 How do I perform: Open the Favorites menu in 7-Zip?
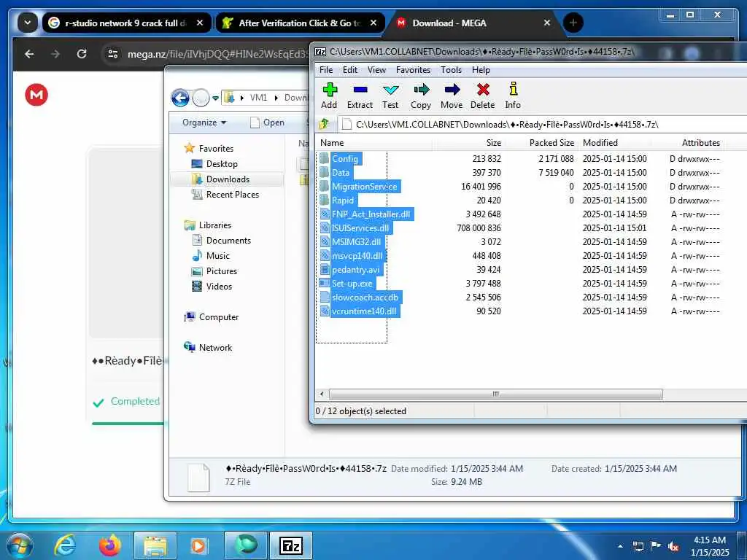click(x=413, y=70)
